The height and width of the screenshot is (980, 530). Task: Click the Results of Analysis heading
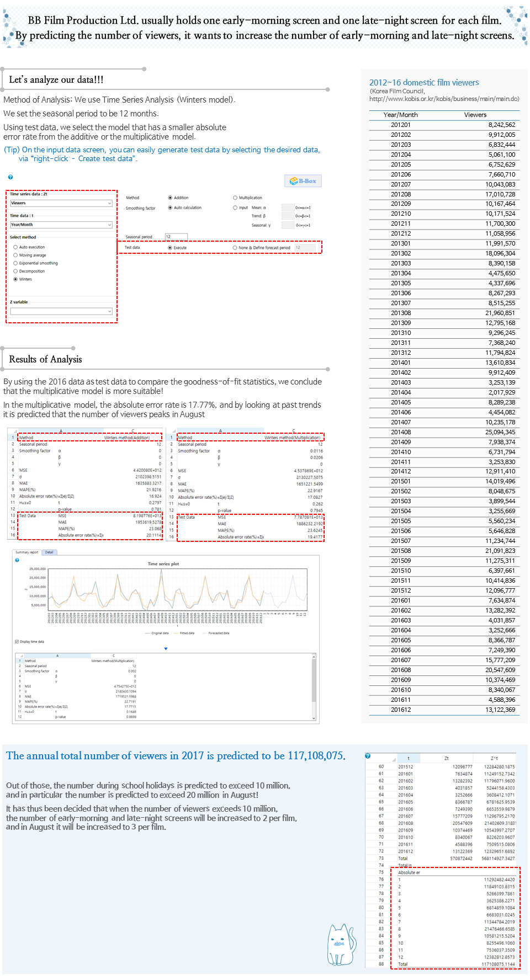pyautogui.click(x=45, y=359)
